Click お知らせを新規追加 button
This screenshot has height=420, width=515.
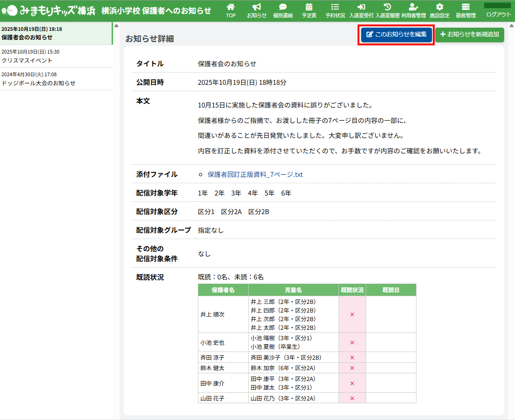[470, 34]
